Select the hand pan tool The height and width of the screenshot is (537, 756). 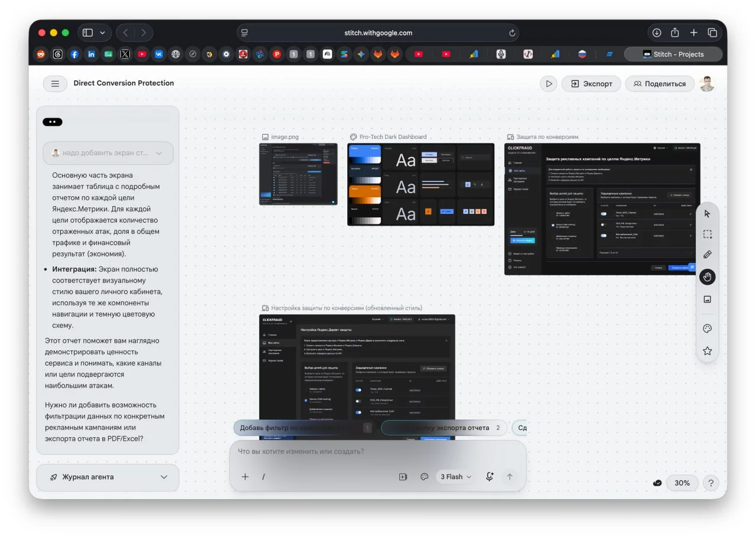(x=707, y=276)
